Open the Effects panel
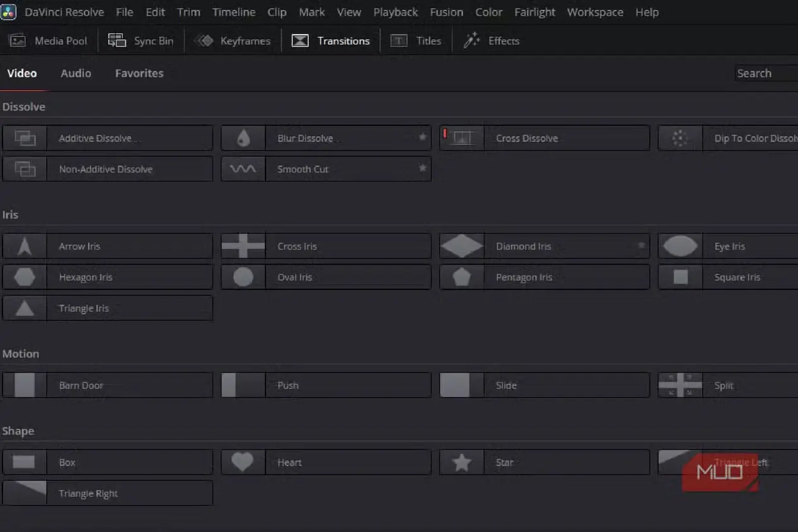The width and height of the screenshot is (798, 532). [x=491, y=41]
